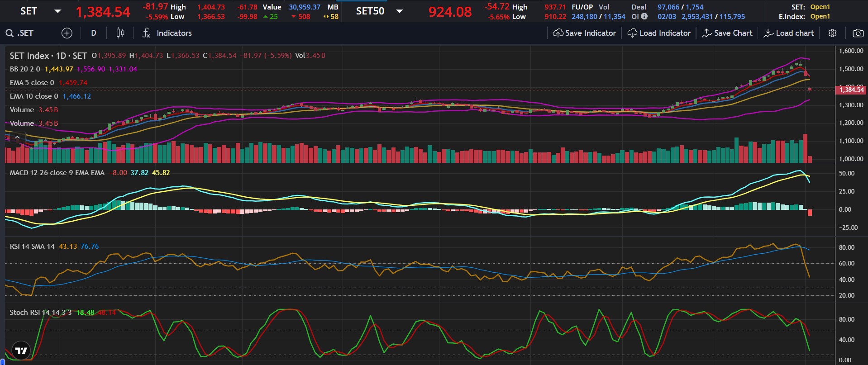The image size is (868, 365).
Task: Click the SET50 low value 910.22
Action: [555, 17]
